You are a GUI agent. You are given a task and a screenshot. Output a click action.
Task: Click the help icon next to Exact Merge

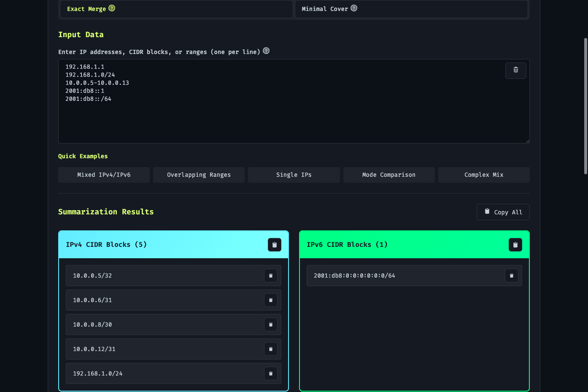112,8
